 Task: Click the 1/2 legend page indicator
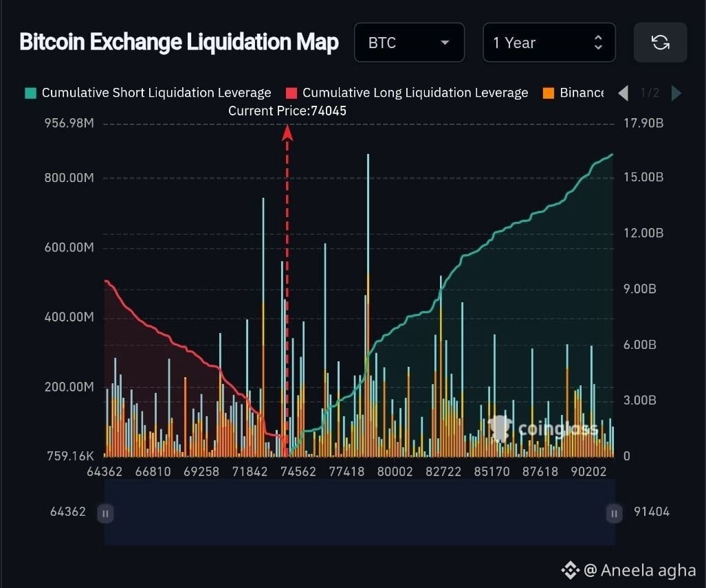650,93
